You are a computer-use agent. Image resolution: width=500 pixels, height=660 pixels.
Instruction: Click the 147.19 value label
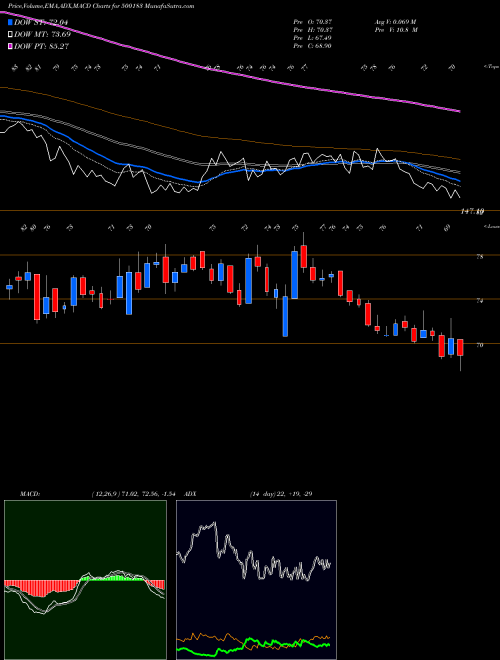point(472,212)
